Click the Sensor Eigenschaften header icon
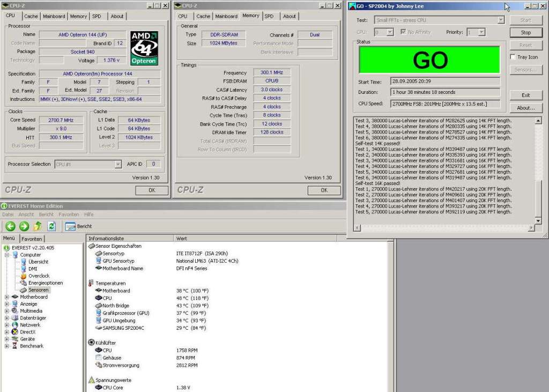This screenshot has width=549, height=392. (x=92, y=246)
